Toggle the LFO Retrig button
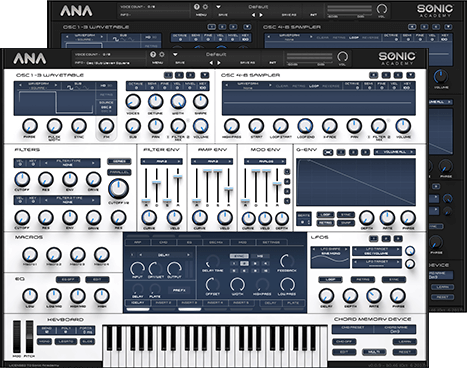The height and width of the screenshot is (368, 467). pos(363,279)
